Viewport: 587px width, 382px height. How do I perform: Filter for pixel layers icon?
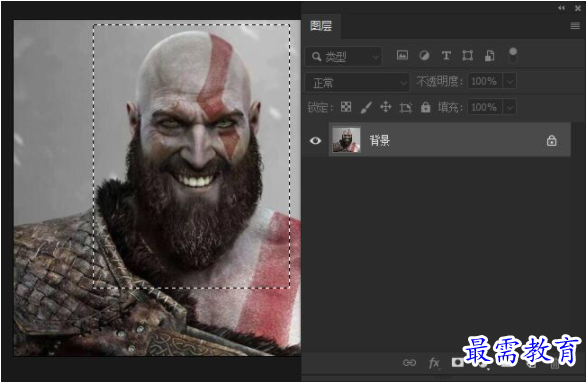coord(402,55)
